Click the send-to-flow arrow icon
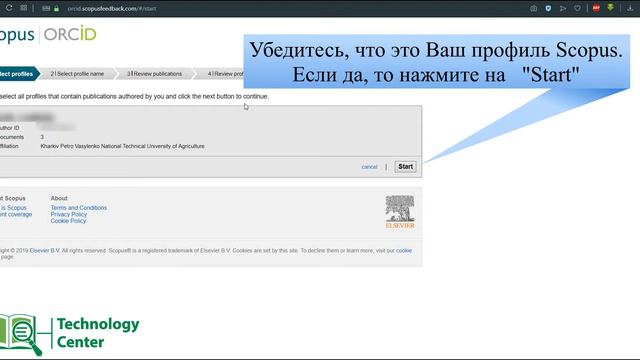Image resolution: width=640 pixels, height=360 pixels. click(563, 8)
